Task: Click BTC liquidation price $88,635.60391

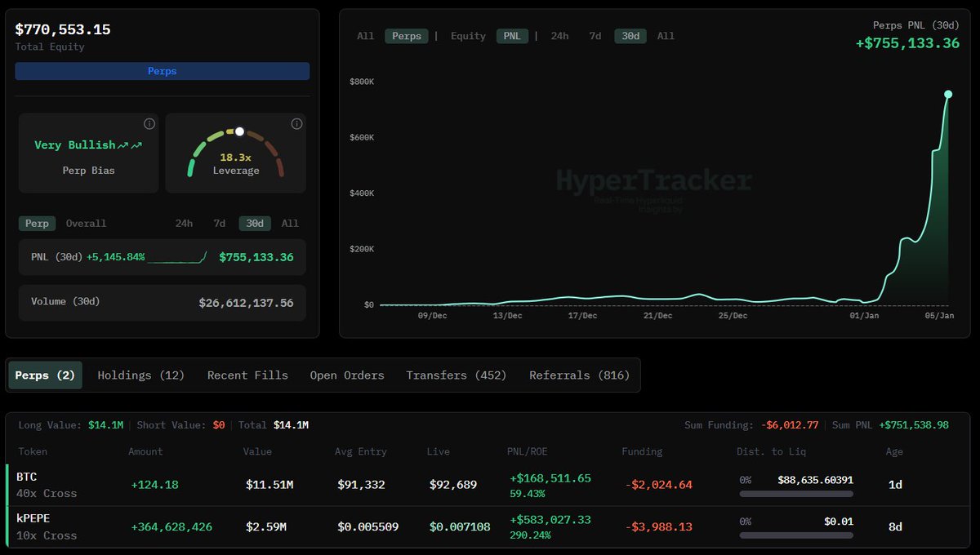Action: (815, 480)
